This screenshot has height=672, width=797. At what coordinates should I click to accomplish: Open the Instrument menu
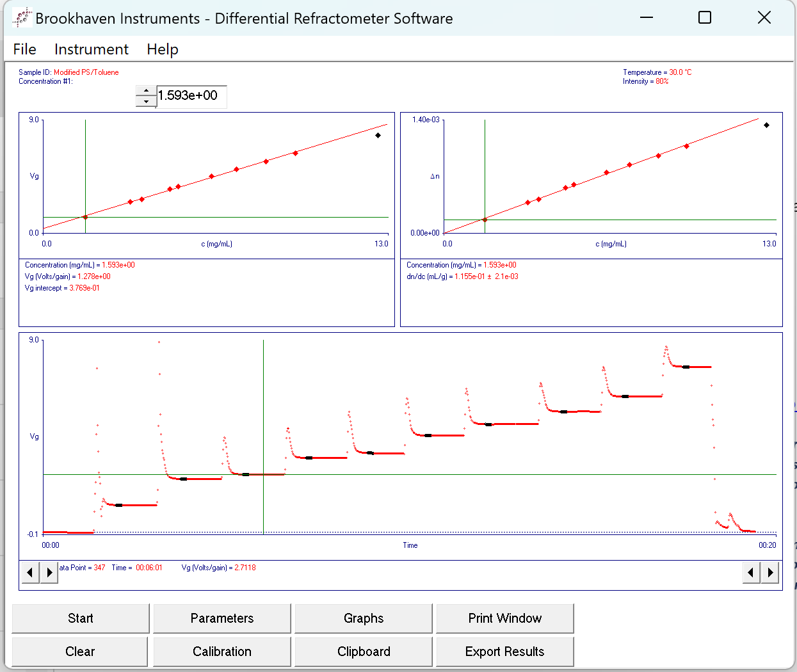tap(91, 49)
